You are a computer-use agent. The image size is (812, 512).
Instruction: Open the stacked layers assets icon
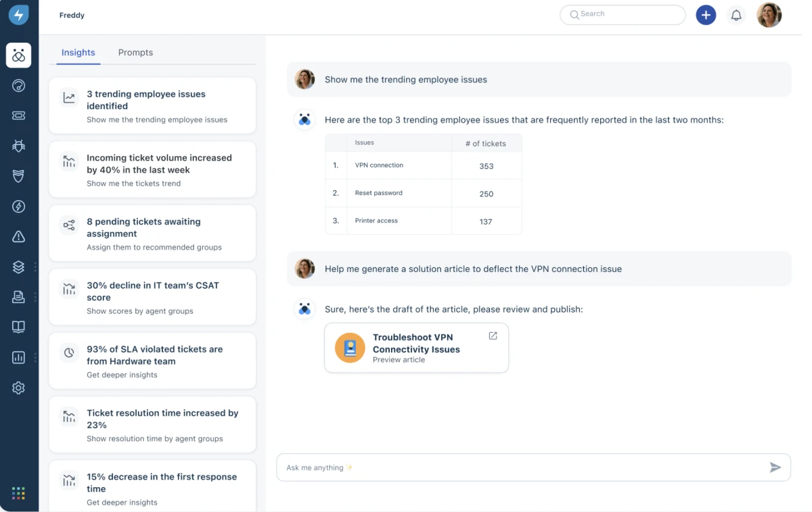[x=18, y=266]
